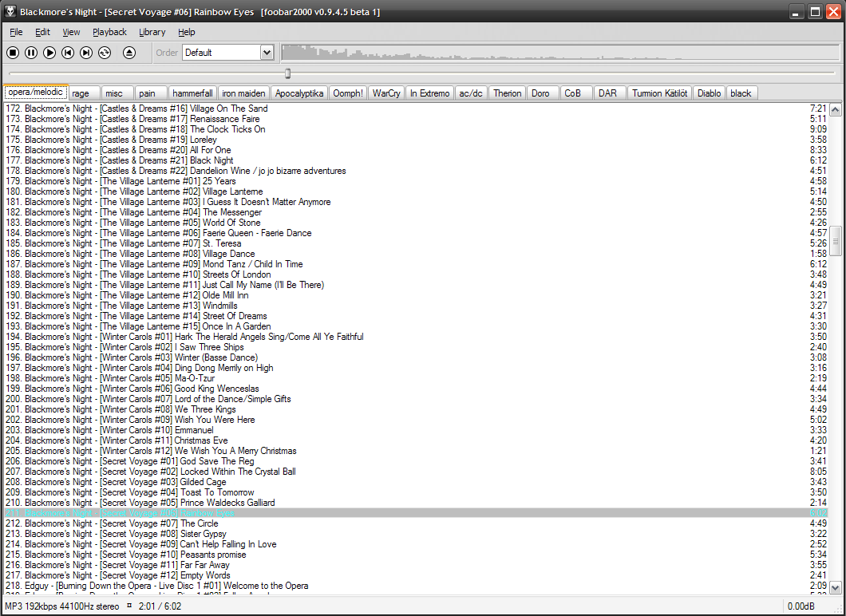Select track 185 St. Teresa
Viewport: 846px width, 616px height.
pos(416,243)
